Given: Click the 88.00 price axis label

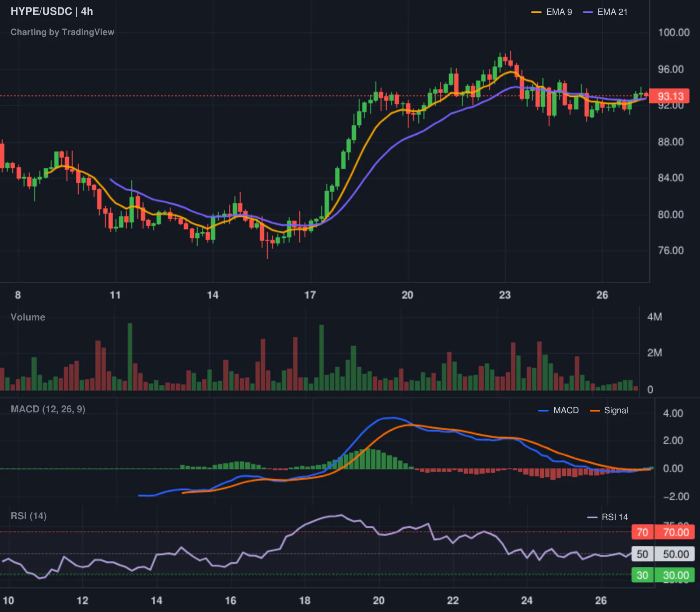Looking at the screenshot, I should (x=671, y=142).
